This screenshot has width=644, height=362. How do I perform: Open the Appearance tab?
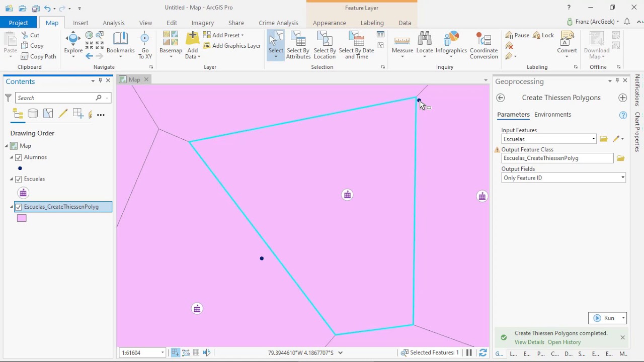click(x=329, y=23)
